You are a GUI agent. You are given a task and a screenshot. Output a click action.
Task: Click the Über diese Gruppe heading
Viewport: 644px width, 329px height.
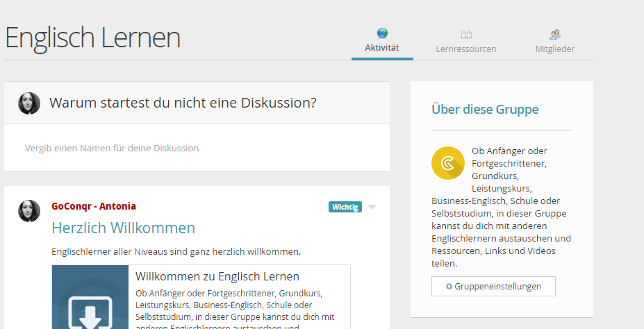click(x=485, y=110)
